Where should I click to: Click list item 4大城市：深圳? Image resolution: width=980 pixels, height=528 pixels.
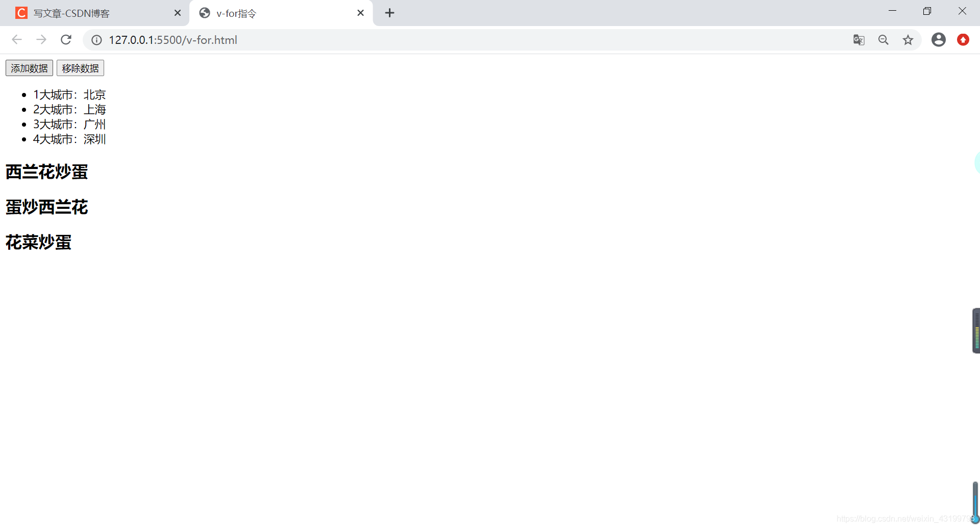69,139
